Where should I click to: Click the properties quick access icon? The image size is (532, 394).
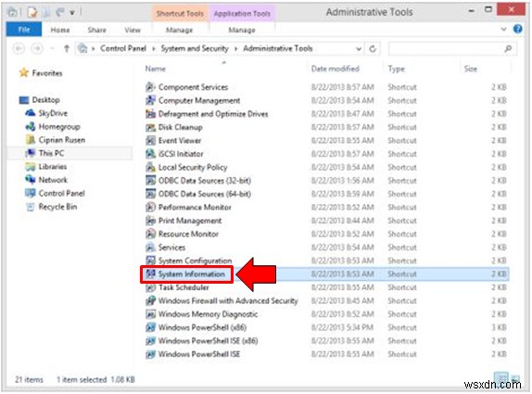point(32,13)
